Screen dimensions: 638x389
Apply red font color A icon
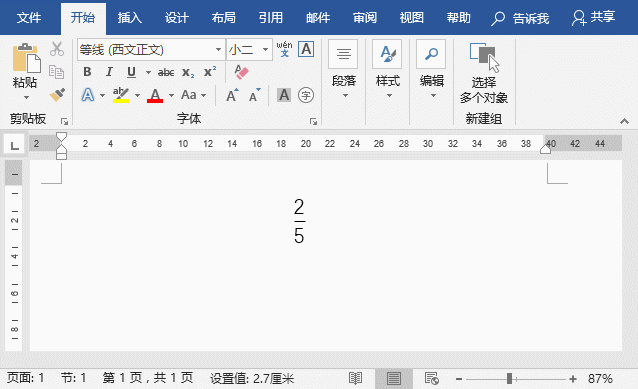click(155, 95)
